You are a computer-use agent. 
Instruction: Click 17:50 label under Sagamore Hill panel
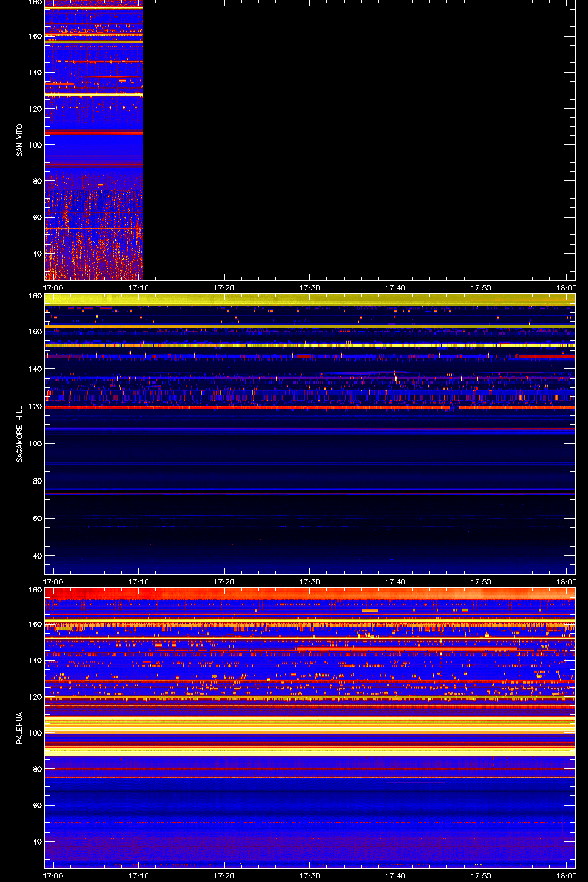click(x=481, y=581)
